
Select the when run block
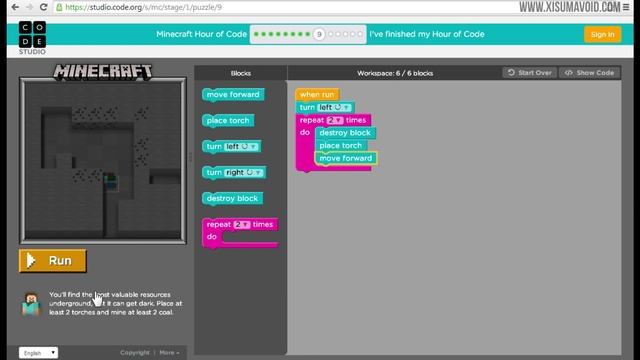(x=317, y=95)
